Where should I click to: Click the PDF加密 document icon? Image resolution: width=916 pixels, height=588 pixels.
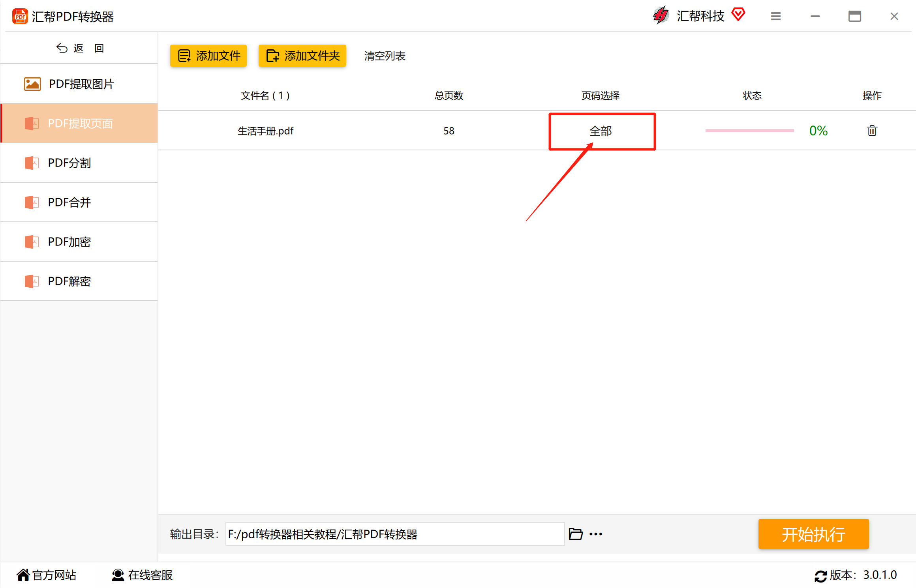32,242
